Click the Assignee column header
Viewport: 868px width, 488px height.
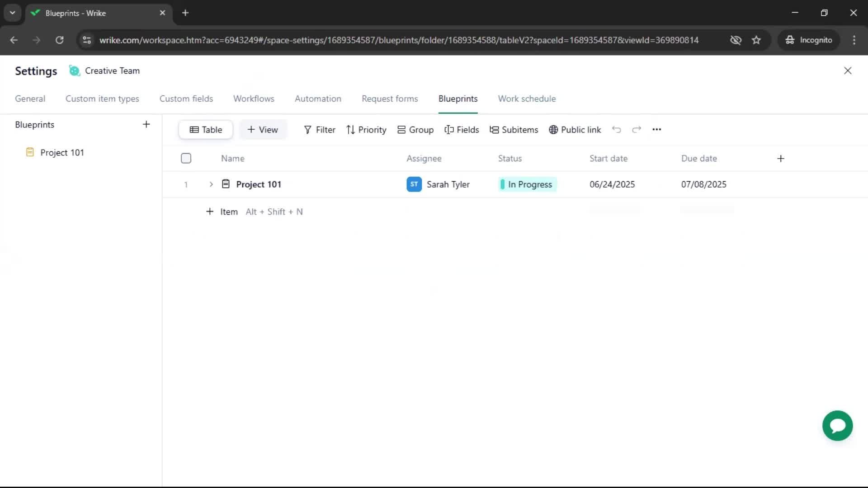click(x=424, y=159)
